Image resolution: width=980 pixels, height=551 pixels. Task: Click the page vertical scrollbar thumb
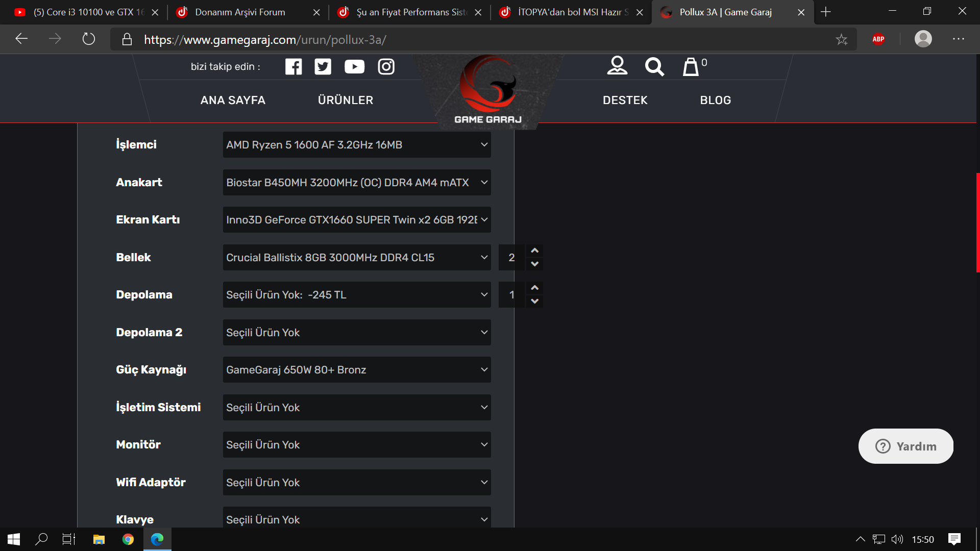[978, 223]
